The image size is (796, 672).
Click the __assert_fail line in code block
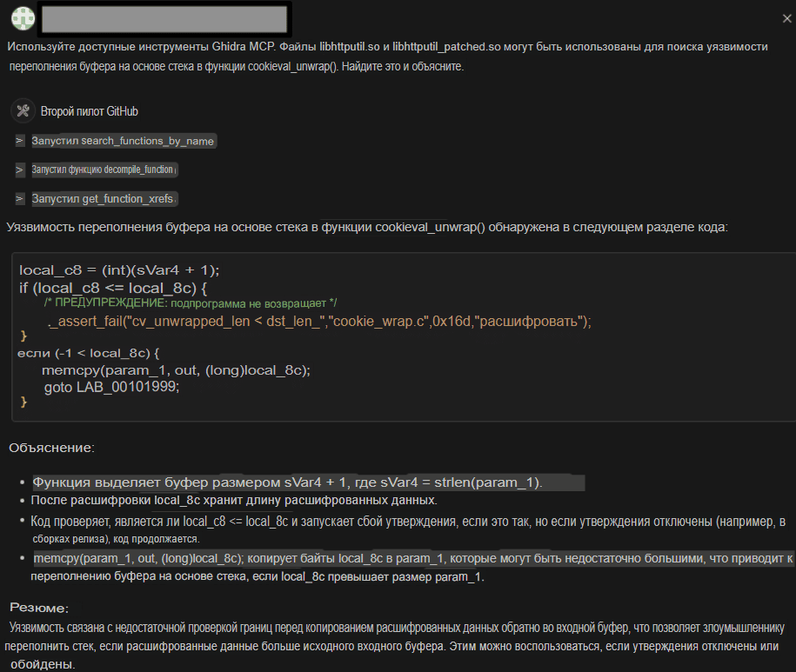(x=319, y=321)
